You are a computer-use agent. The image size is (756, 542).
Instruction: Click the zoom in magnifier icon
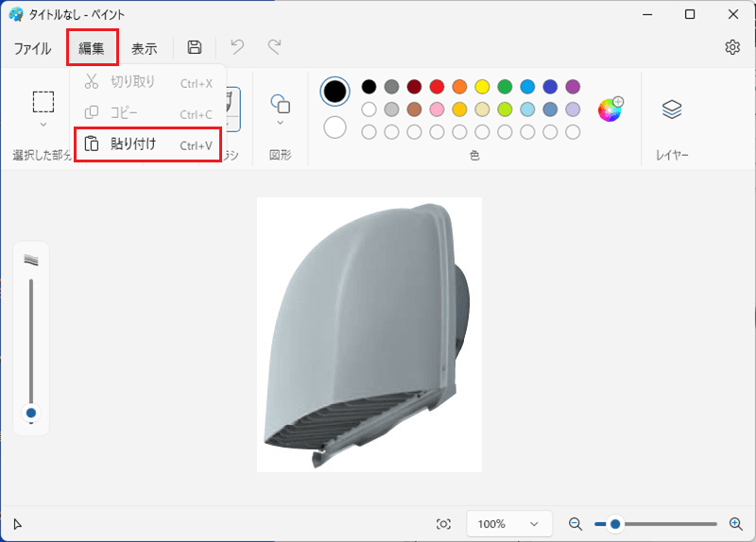(x=736, y=524)
